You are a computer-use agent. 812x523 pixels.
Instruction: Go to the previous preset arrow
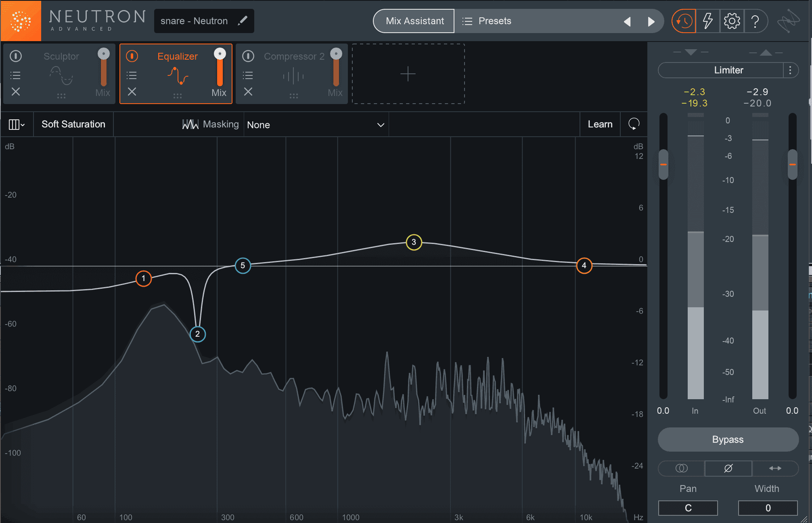coord(627,21)
